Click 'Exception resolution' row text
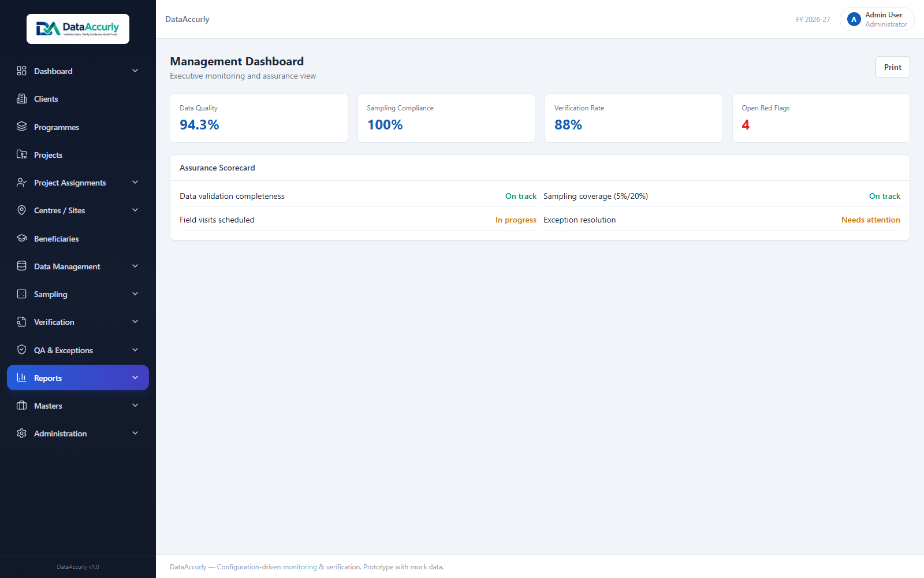 (x=579, y=220)
